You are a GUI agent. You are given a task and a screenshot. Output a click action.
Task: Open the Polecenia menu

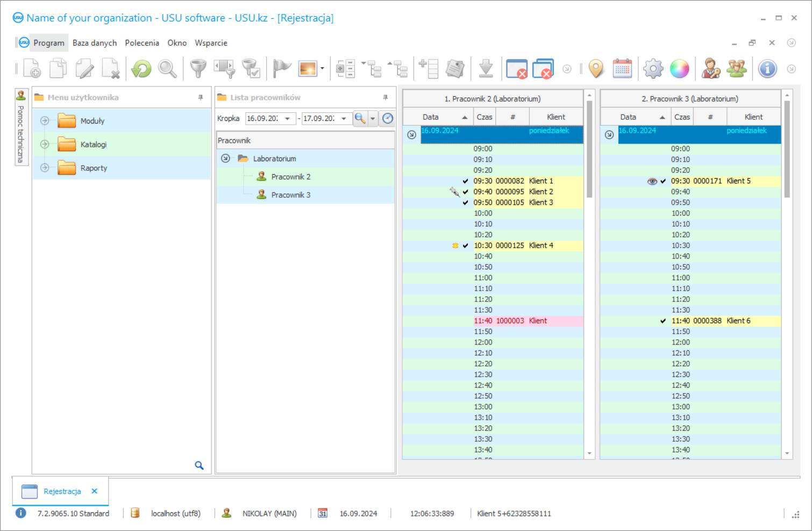142,43
